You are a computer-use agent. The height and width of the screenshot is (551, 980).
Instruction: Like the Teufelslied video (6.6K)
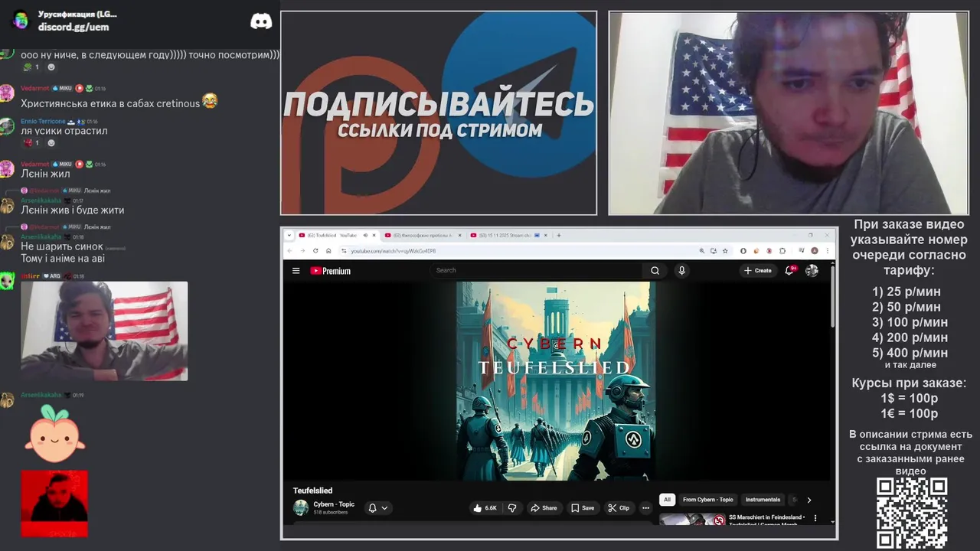[485, 507]
